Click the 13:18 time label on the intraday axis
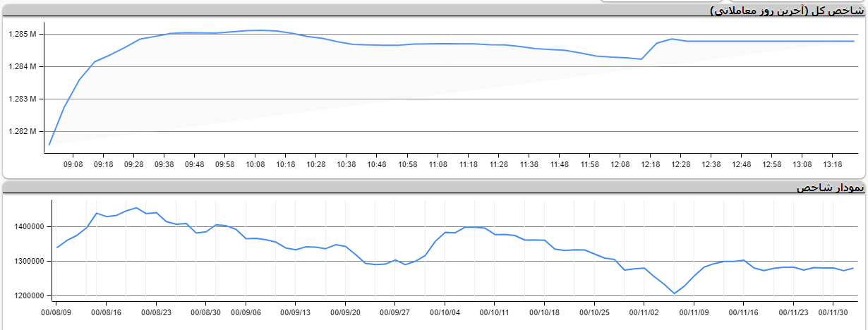 [x=832, y=164]
